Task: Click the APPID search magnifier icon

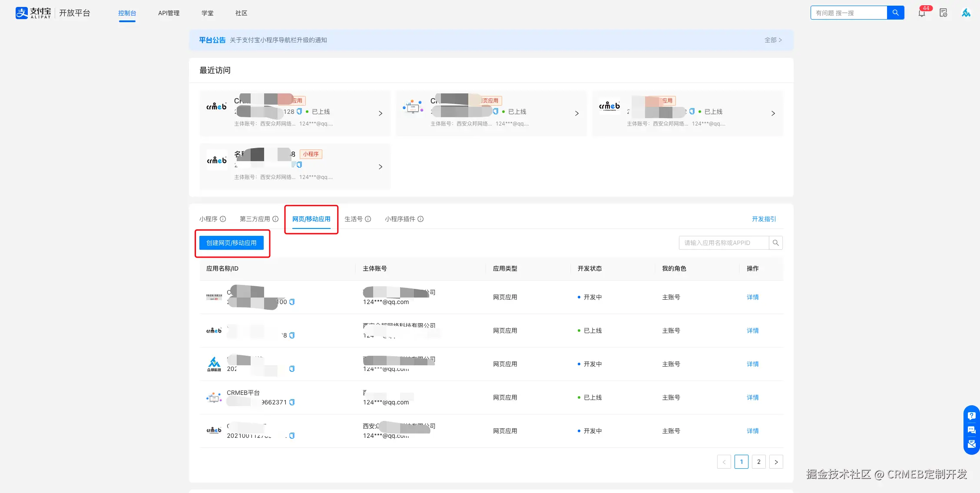Action: (x=775, y=243)
